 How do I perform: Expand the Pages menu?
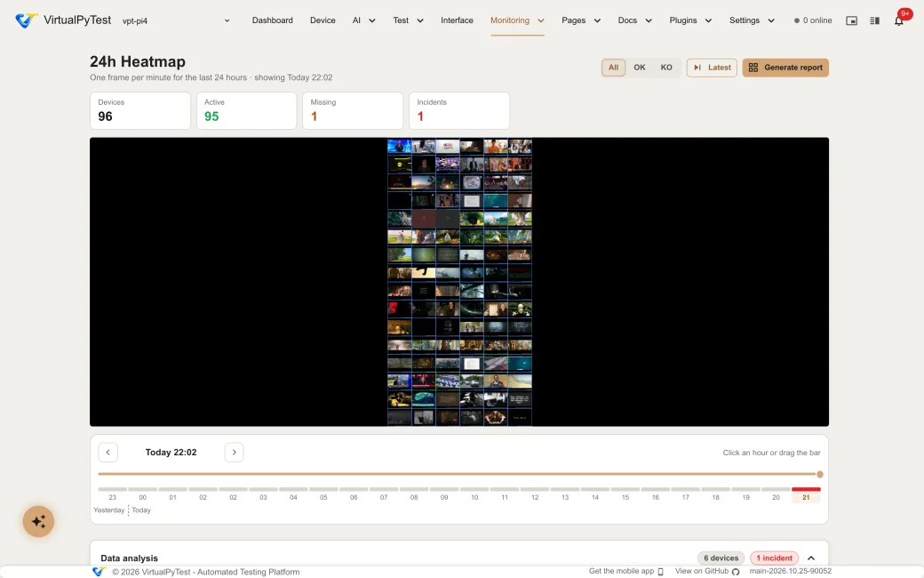tap(581, 20)
